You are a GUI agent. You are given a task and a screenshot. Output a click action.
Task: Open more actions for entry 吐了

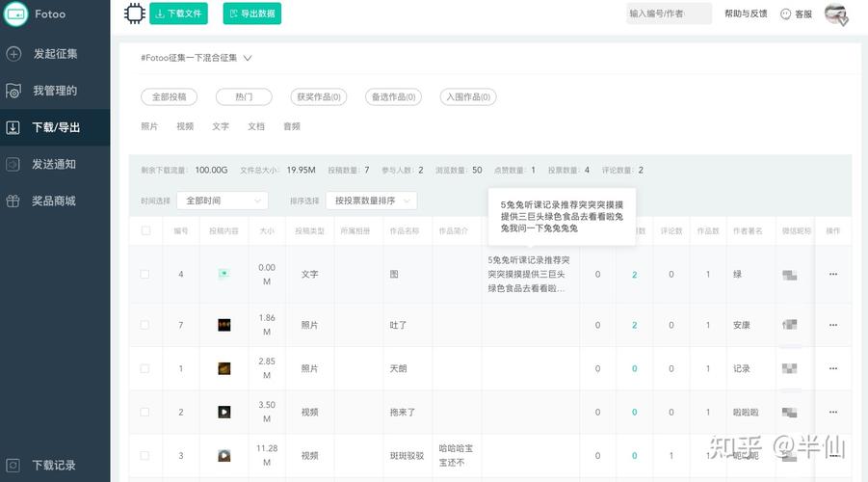(833, 325)
